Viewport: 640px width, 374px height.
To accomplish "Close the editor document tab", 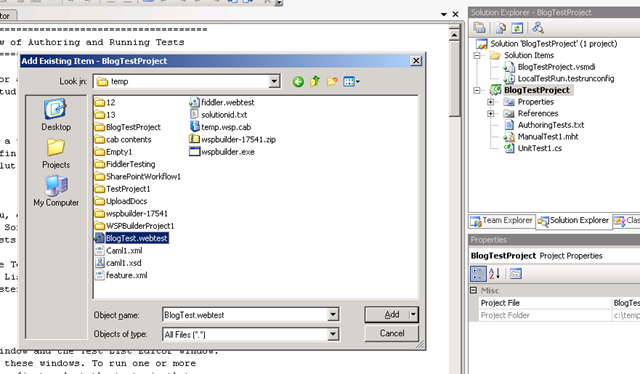I will click(456, 14).
